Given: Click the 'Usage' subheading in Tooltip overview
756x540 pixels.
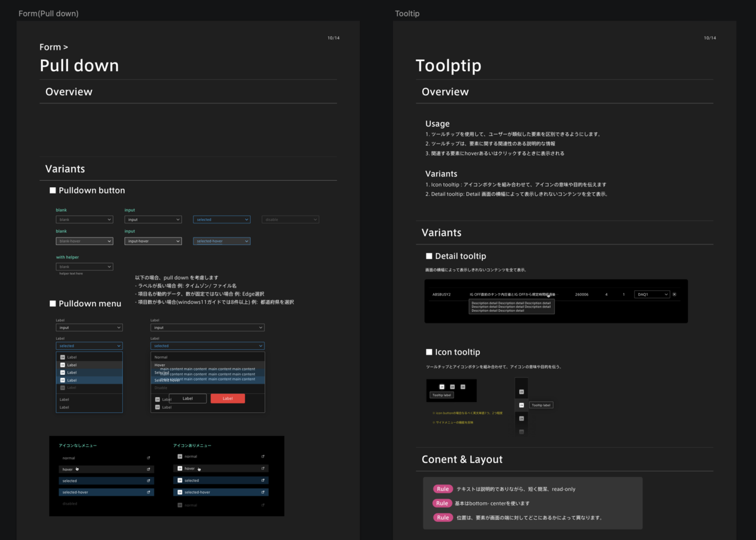Looking at the screenshot, I should pos(437,124).
